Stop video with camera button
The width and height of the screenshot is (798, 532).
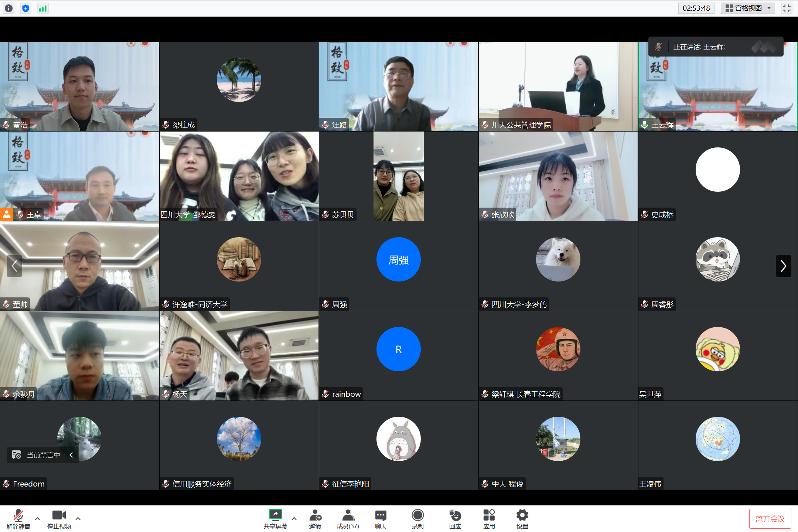59,519
